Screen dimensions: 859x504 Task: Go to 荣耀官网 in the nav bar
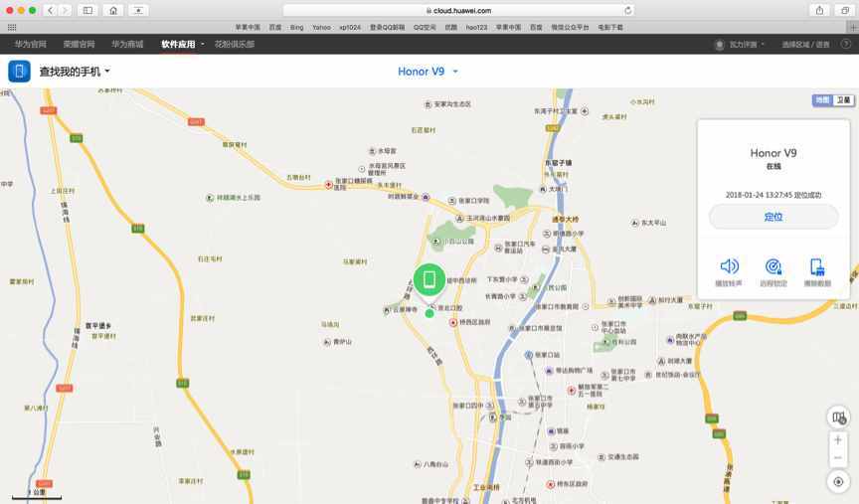[x=79, y=45]
